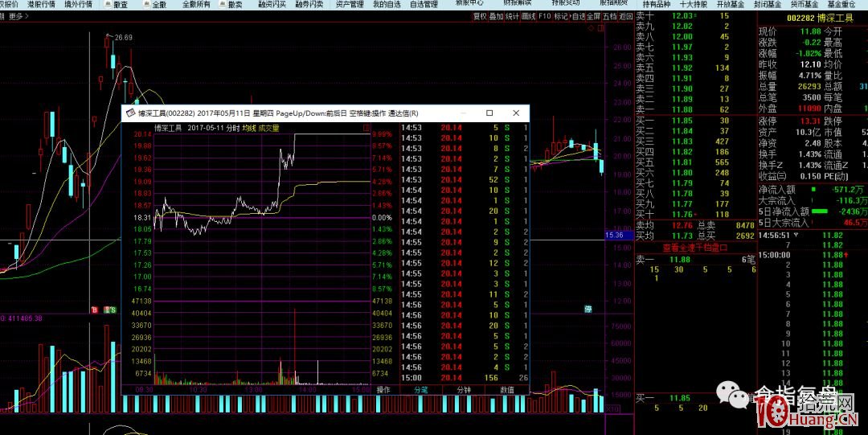Click the 叠加 overlay button
The height and width of the screenshot is (435, 868).
point(496,17)
